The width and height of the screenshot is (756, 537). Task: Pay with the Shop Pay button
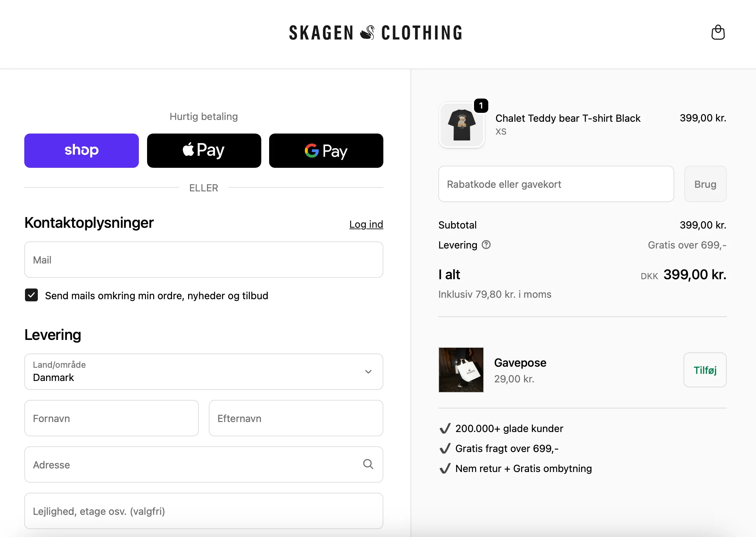(x=81, y=150)
